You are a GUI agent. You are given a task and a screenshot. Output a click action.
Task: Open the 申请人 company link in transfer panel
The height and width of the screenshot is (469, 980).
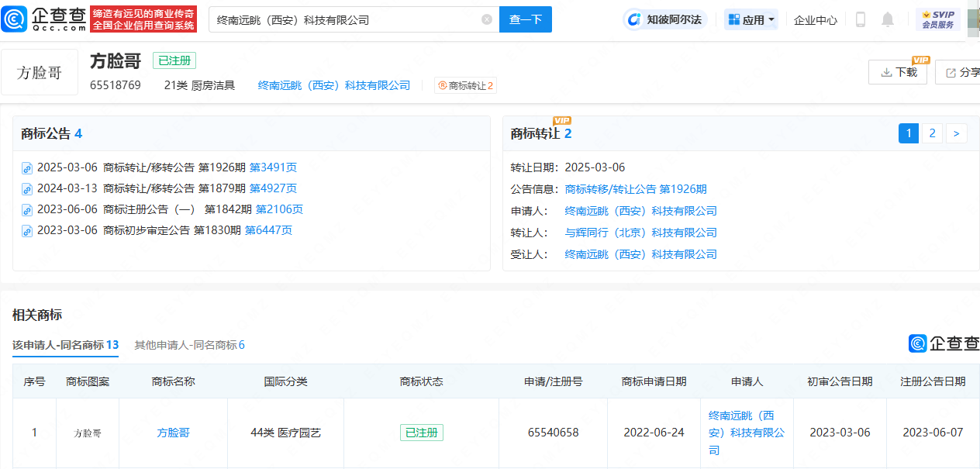point(641,211)
